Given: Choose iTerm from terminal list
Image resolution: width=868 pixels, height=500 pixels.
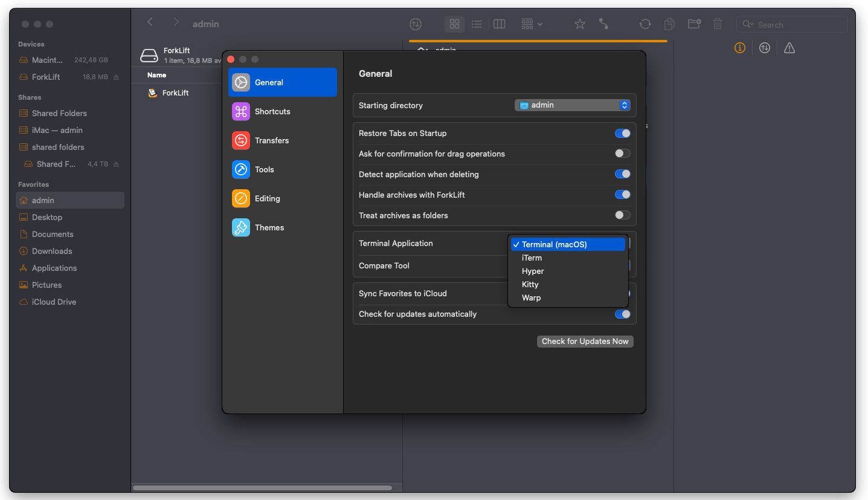Looking at the screenshot, I should tap(532, 258).
